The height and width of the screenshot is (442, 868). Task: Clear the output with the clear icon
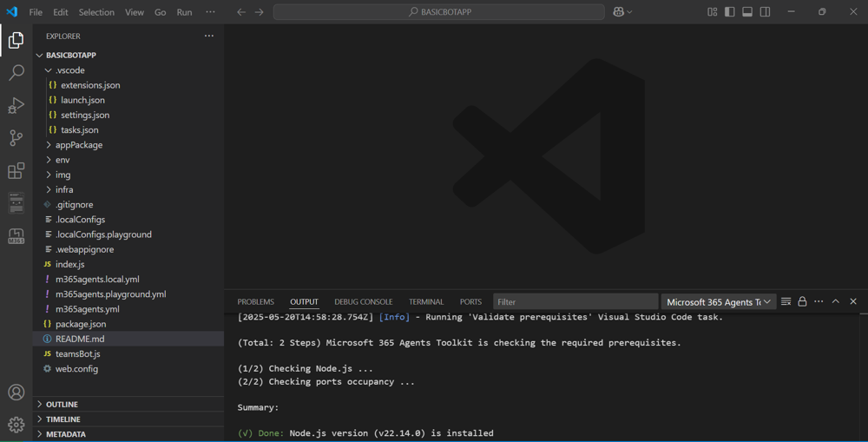(786, 301)
